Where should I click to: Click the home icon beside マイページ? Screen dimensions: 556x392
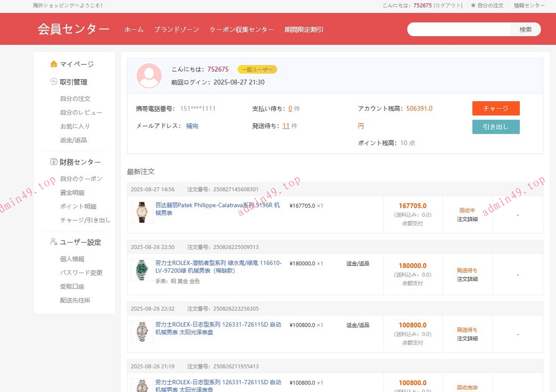[54, 64]
